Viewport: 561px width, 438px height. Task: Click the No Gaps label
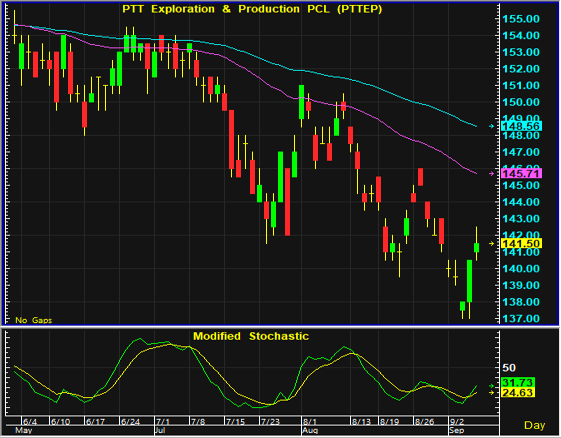34,320
